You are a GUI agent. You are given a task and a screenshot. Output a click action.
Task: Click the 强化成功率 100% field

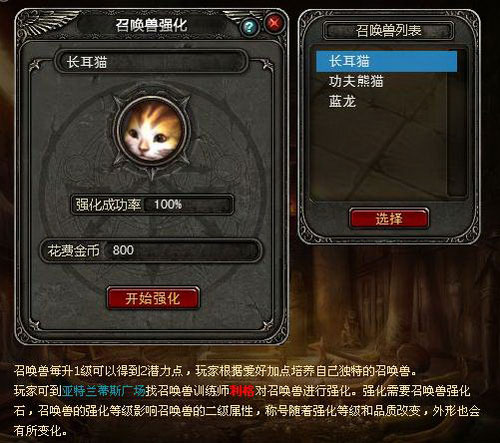[152, 204]
